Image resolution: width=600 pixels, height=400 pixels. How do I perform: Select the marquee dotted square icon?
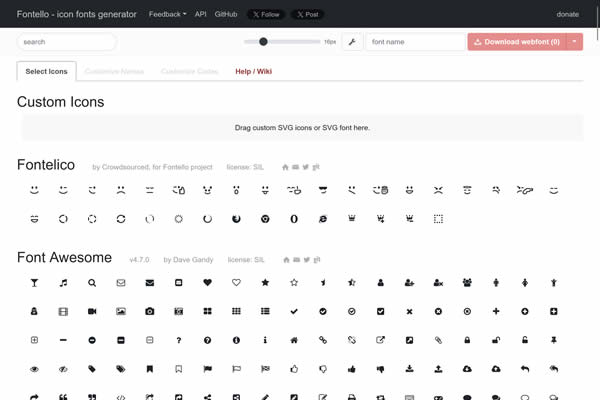438,219
